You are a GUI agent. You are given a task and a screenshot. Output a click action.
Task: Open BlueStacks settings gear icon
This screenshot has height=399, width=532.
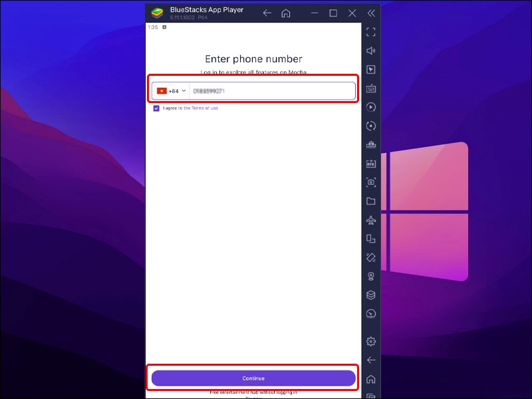(x=371, y=341)
